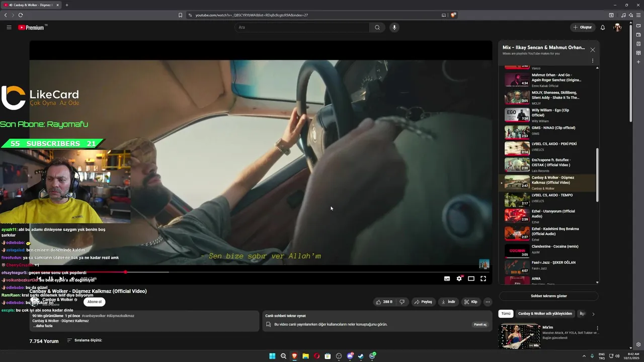Open Sıralama ölçütü sort dropdown
The height and width of the screenshot is (362, 644).
point(85,340)
